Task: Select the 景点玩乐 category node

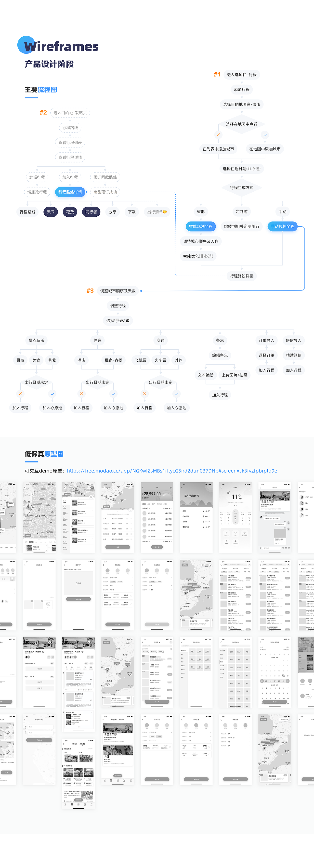Action: click(36, 341)
